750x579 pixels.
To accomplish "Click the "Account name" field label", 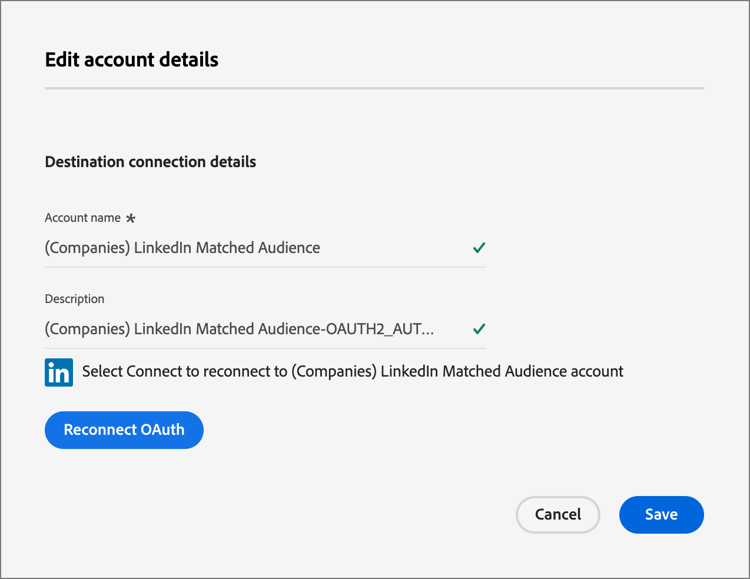I will 82,218.
